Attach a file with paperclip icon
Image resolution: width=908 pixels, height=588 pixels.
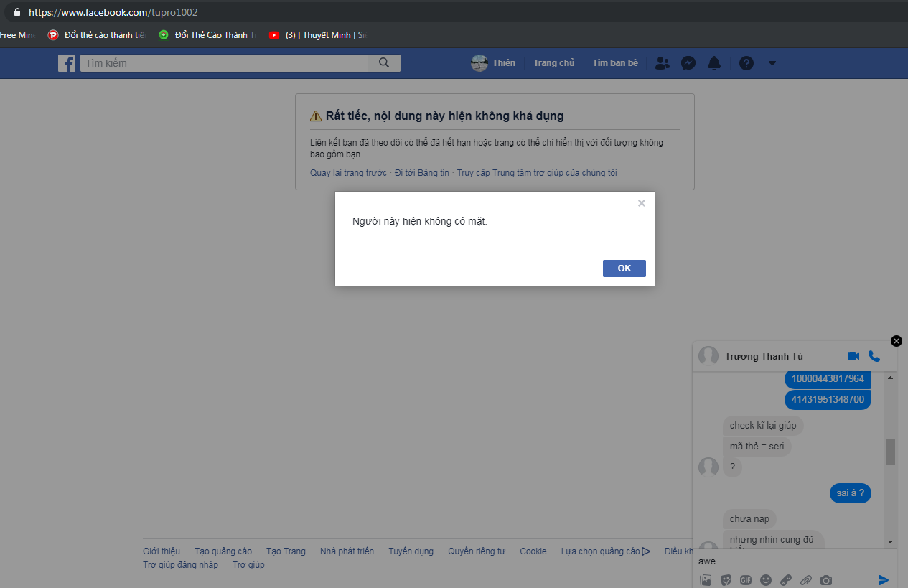(806, 580)
